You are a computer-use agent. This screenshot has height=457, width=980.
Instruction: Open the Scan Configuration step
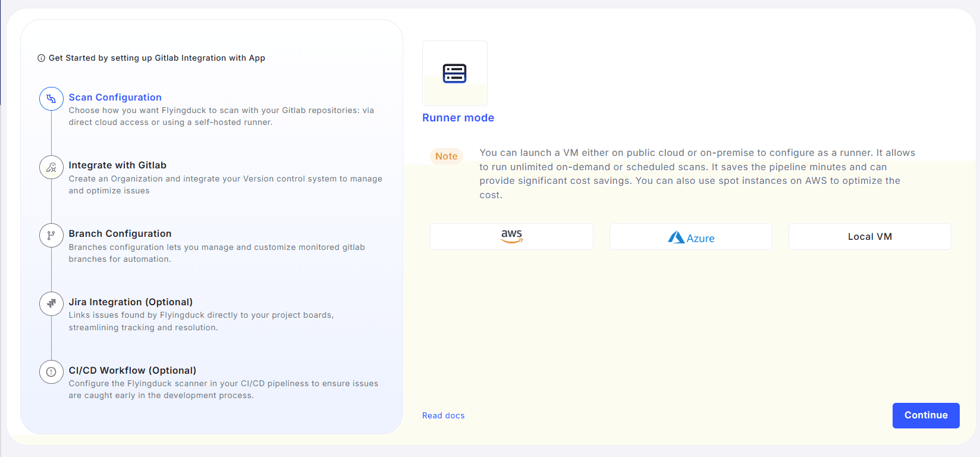(115, 98)
